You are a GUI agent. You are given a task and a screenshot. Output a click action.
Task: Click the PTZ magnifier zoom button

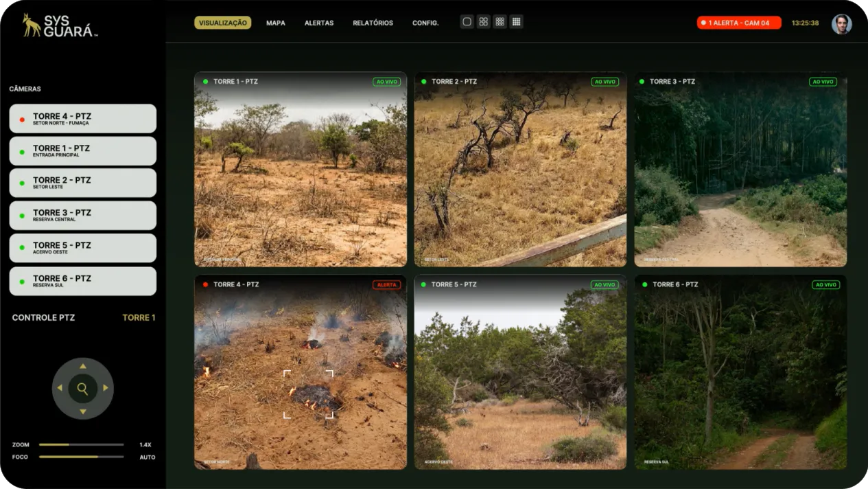tap(83, 389)
